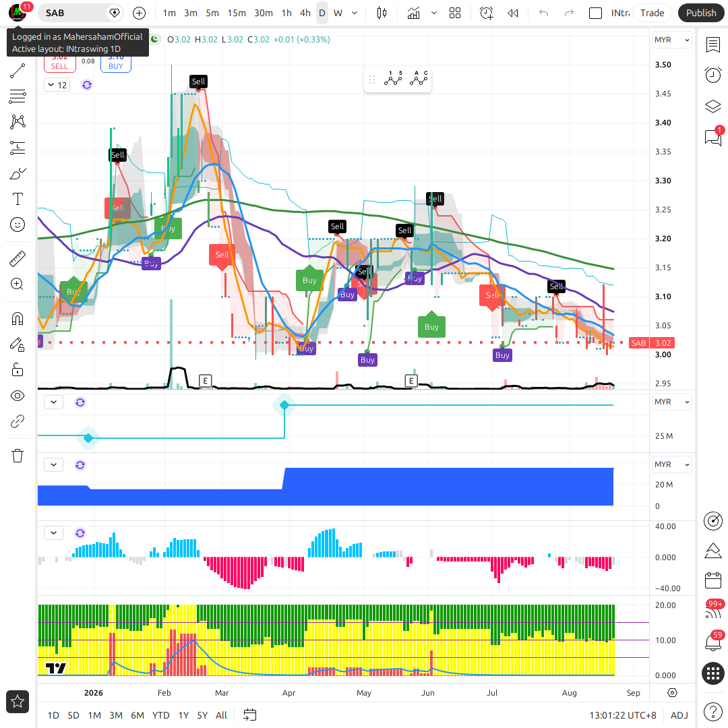728x728 pixels.
Task: Click the link drawings chain icon
Action: click(17, 421)
